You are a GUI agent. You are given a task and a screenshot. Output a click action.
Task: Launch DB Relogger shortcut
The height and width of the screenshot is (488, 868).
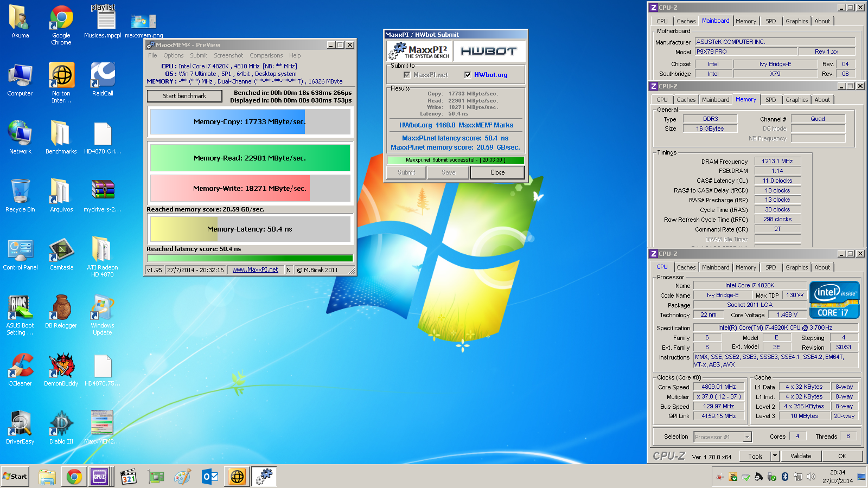point(61,311)
